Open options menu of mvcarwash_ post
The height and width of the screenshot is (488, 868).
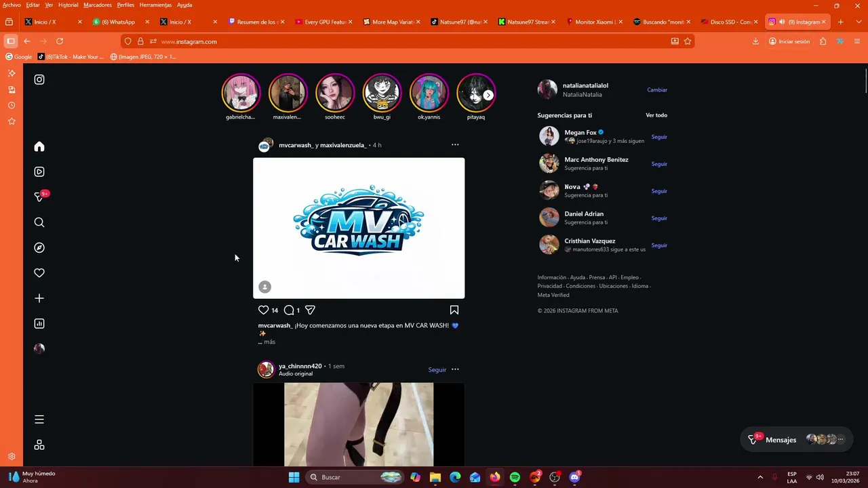click(x=455, y=144)
